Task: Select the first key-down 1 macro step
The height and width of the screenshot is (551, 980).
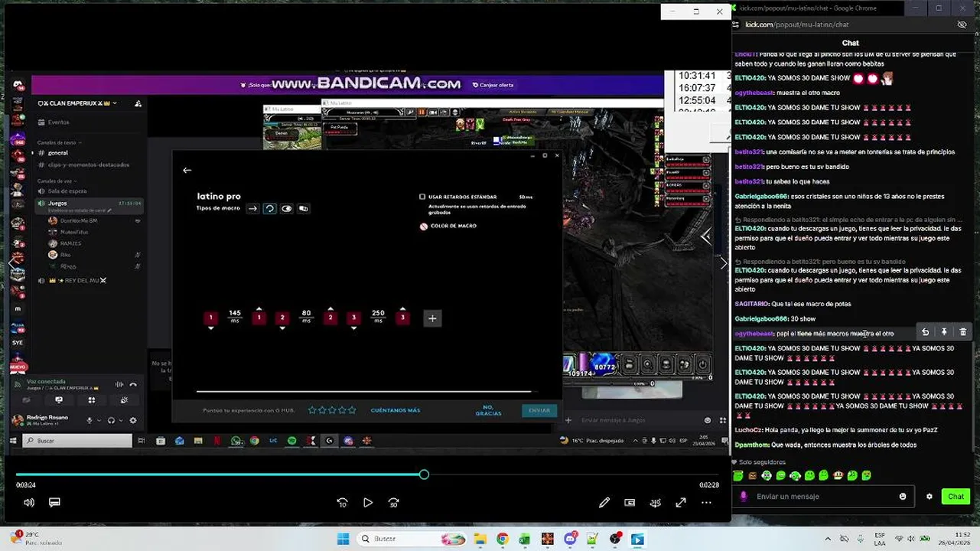Action: [210, 318]
